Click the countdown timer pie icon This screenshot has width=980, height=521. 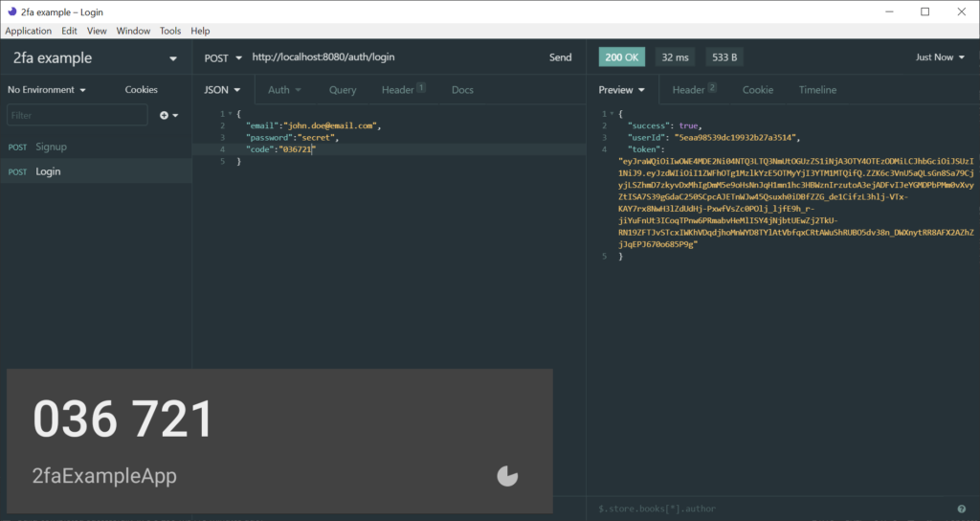[508, 476]
